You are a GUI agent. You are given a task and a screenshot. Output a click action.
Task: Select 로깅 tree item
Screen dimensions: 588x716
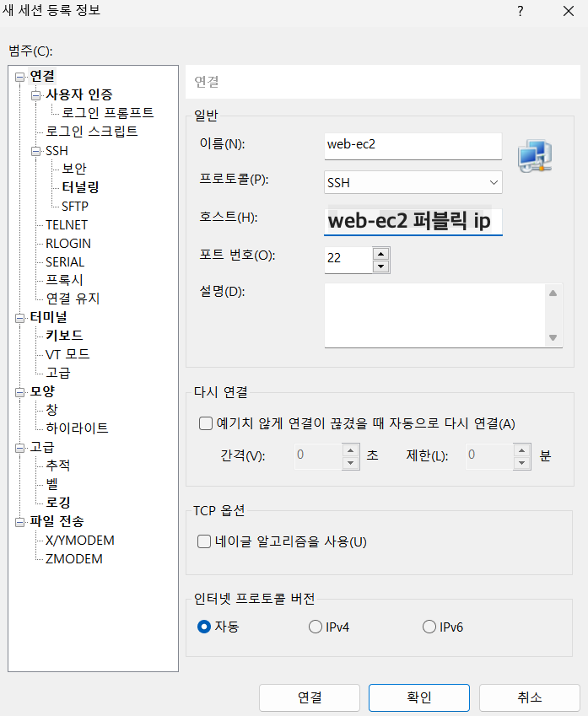pyautogui.click(x=57, y=503)
